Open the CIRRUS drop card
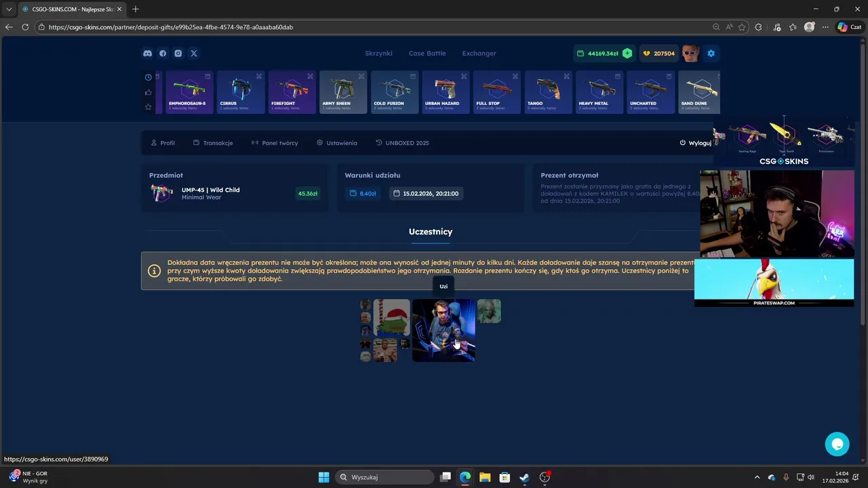 [241, 92]
